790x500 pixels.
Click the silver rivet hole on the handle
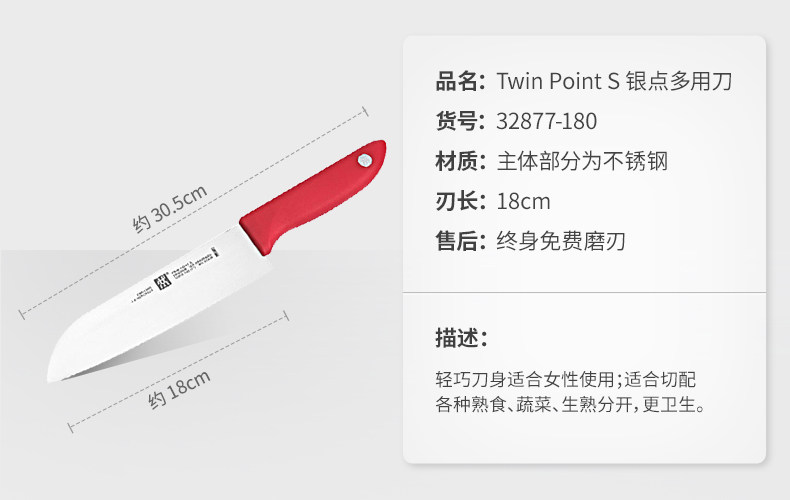coord(364,159)
